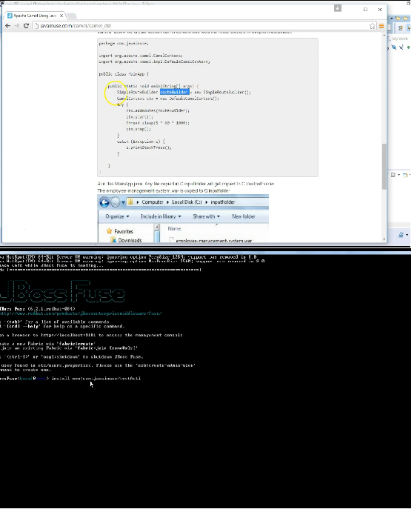The height and width of the screenshot is (512, 420).
Task: Click the Name column header in Explorer image
Action: [174, 229]
